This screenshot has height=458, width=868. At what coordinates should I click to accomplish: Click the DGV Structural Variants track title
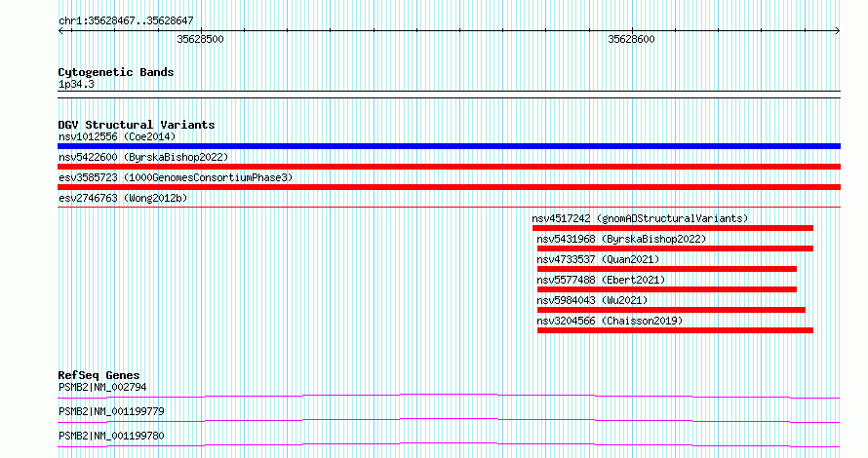click(x=137, y=125)
